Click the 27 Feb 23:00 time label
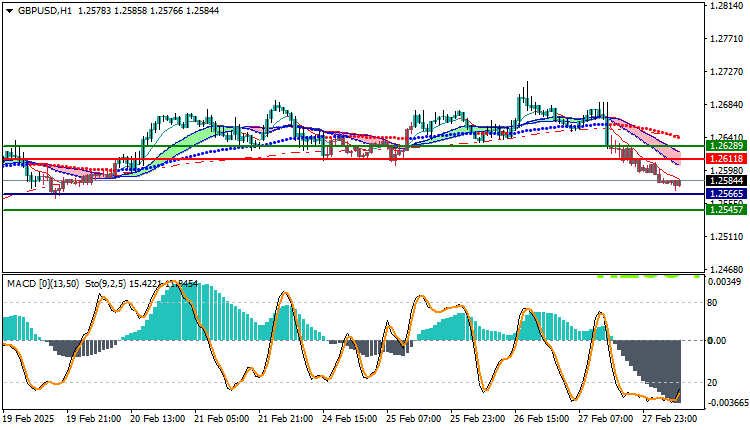750x430 pixels. 670,419
